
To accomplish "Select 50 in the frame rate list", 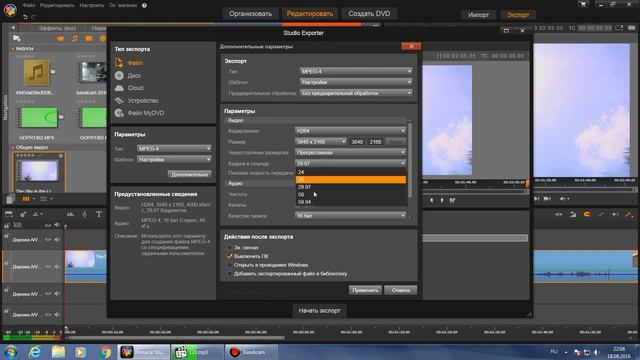I will [x=351, y=194].
